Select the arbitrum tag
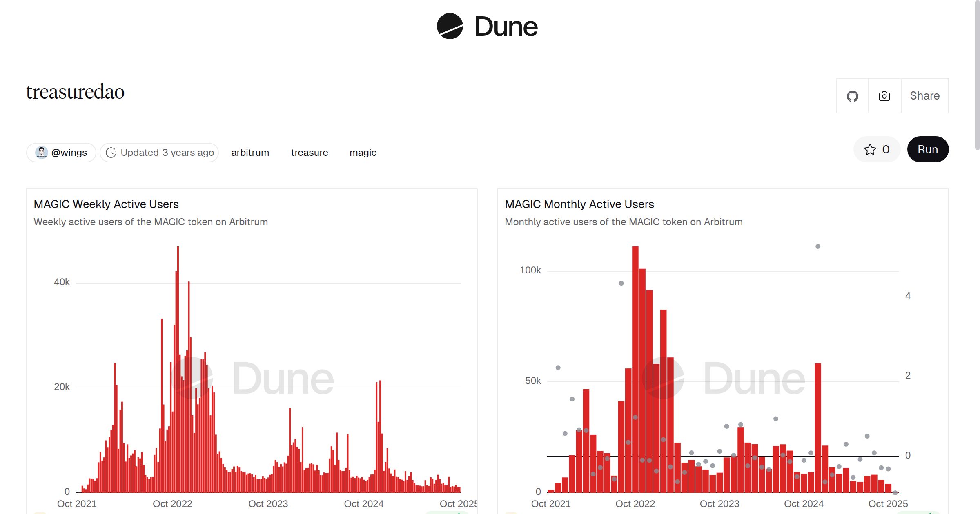This screenshot has width=980, height=514. 250,153
